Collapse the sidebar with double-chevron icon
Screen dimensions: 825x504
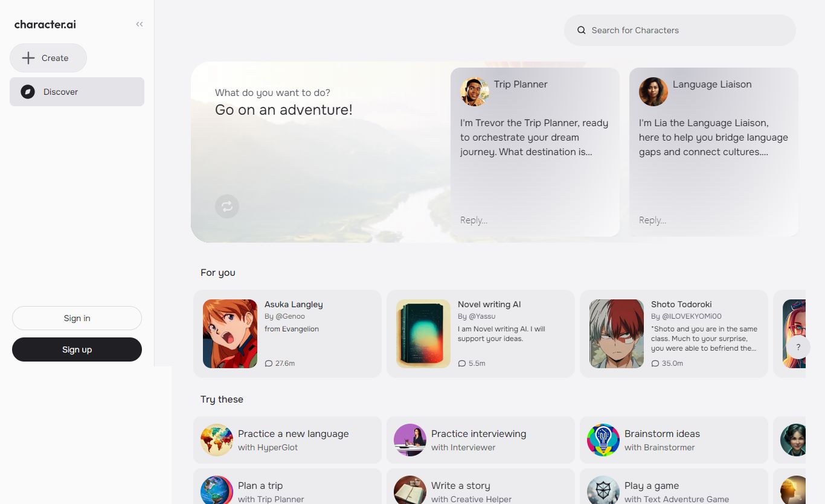pos(140,25)
